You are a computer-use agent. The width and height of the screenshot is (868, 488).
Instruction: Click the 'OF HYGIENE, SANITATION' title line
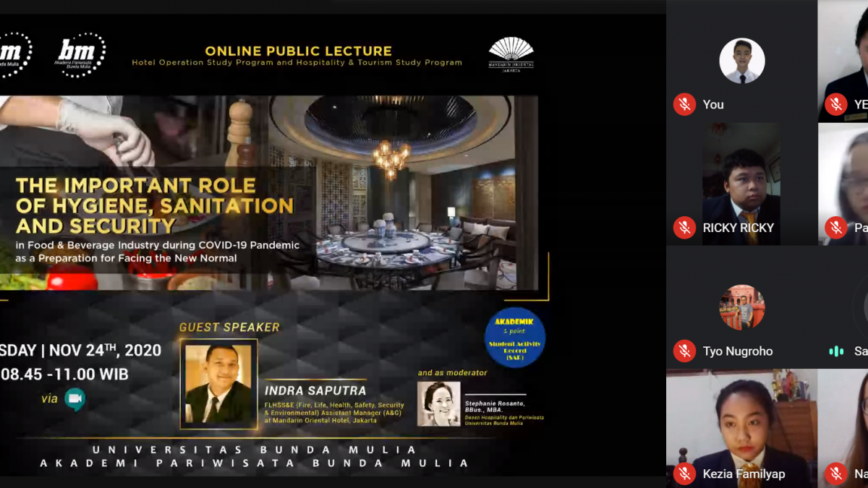pyautogui.click(x=155, y=205)
